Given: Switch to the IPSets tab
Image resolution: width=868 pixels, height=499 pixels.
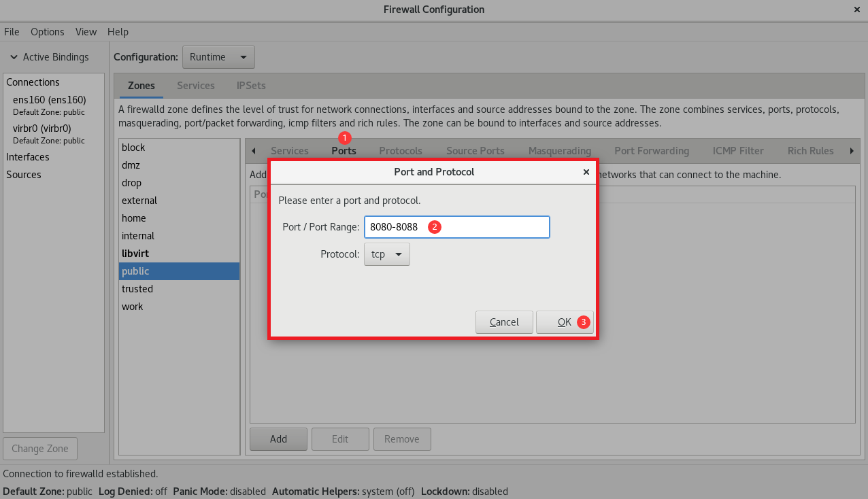Looking at the screenshot, I should coord(251,86).
